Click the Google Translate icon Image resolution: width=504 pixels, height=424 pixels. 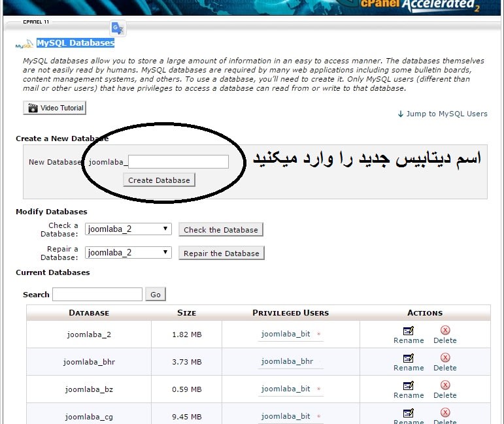click(x=118, y=28)
